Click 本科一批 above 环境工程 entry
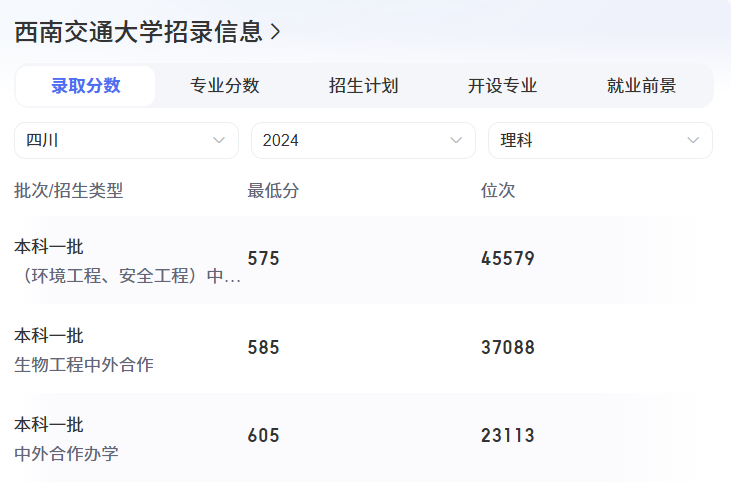Viewport: 731px width, 501px height. click(49, 247)
